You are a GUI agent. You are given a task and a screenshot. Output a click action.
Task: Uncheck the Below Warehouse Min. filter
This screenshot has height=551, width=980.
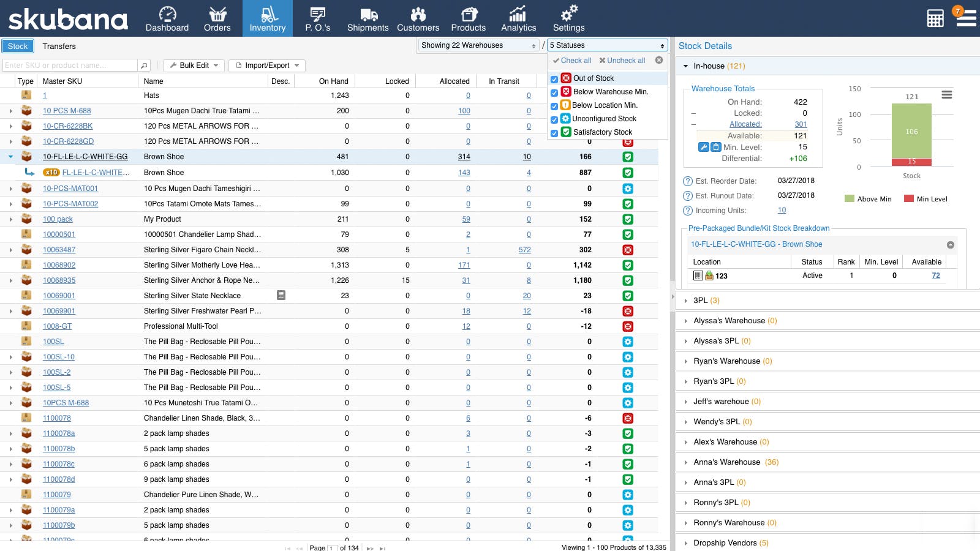554,92
